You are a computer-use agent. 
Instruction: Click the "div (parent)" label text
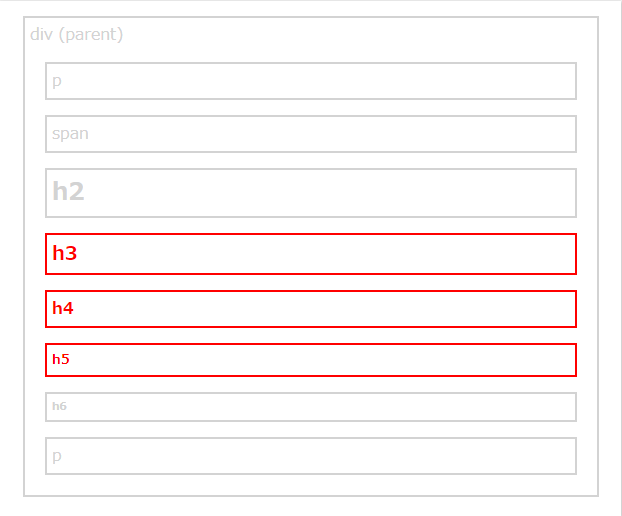pyautogui.click(x=76, y=35)
